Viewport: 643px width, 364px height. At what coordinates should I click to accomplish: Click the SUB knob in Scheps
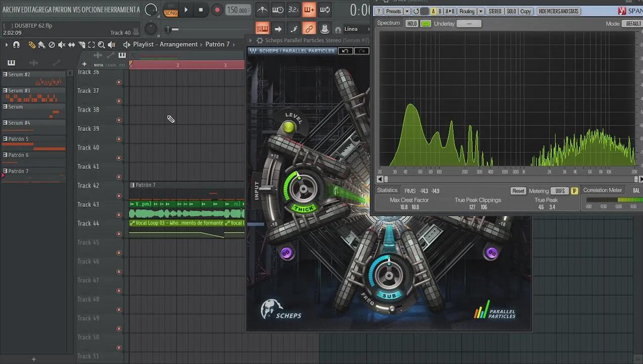click(389, 276)
